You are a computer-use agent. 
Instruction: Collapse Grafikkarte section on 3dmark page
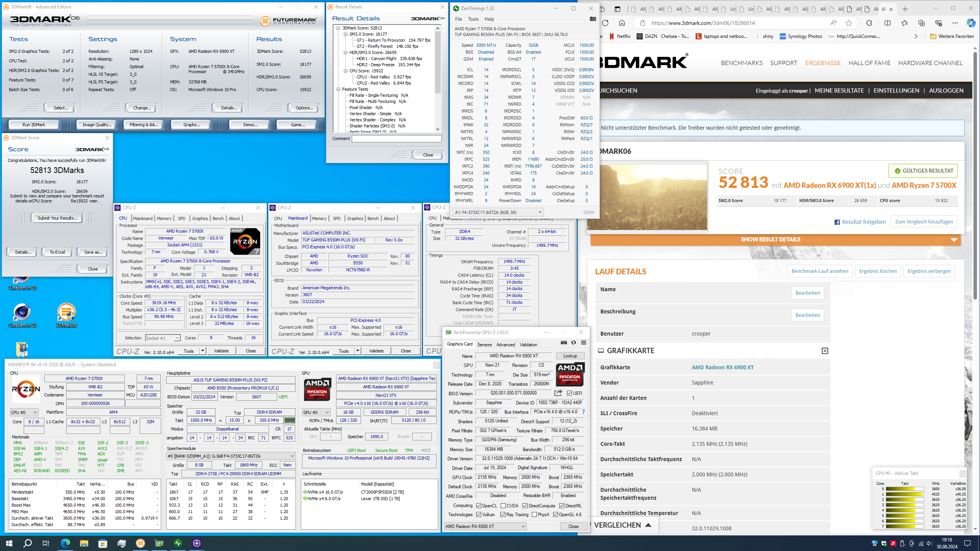pos(825,351)
